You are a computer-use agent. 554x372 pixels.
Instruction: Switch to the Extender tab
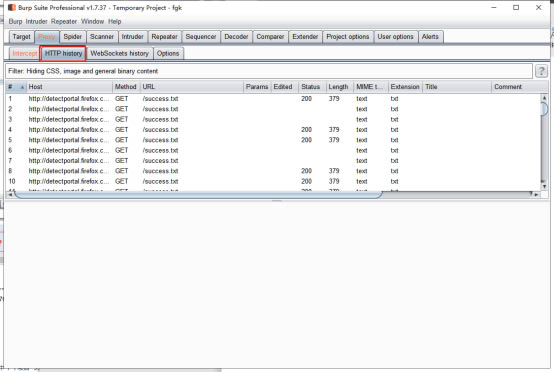click(305, 37)
